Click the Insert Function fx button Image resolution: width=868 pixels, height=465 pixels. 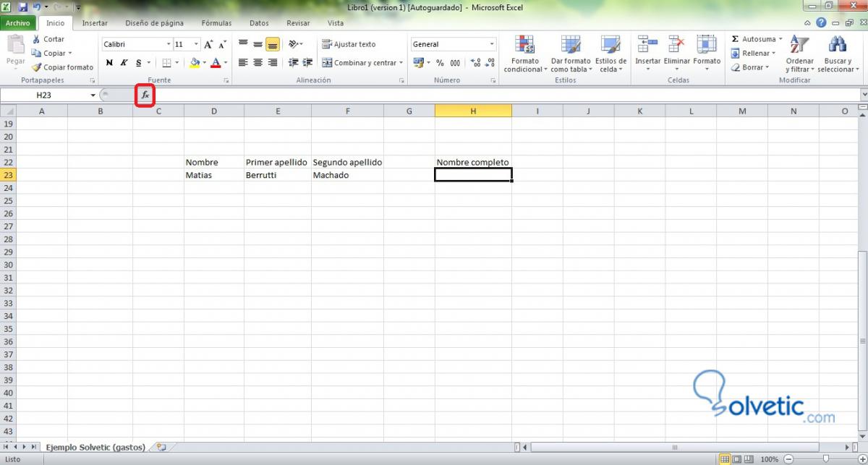pos(145,95)
